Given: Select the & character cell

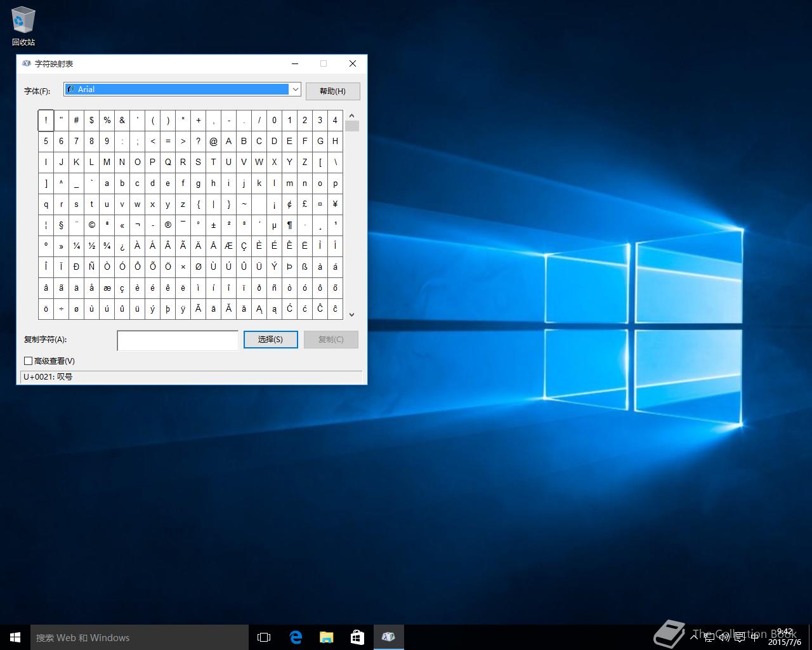Looking at the screenshot, I should [122, 120].
